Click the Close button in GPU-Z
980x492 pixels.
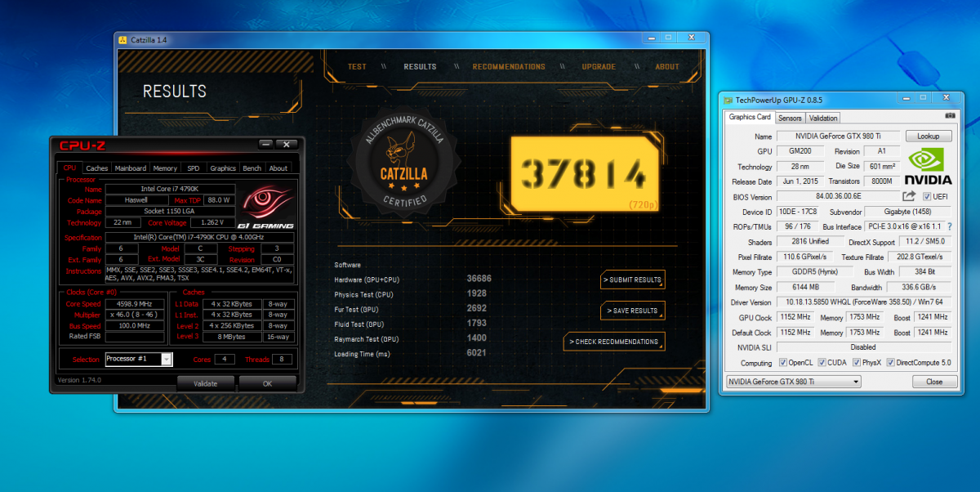(934, 382)
